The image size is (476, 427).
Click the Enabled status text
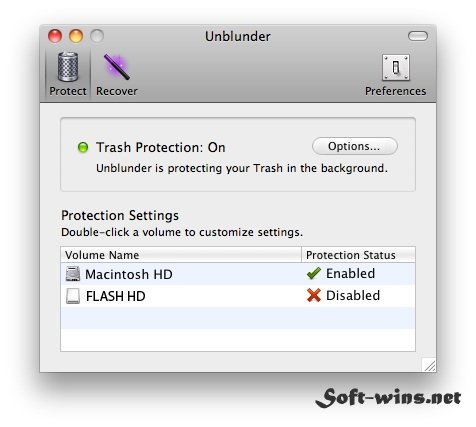pyautogui.click(x=350, y=273)
